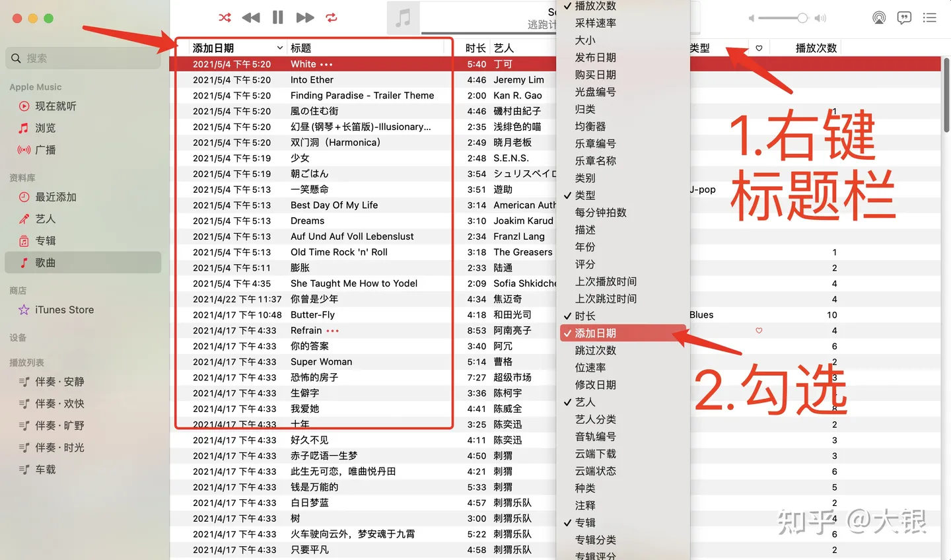
Task: Uncheck the 类型 column option
Action: [x=624, y=195]
